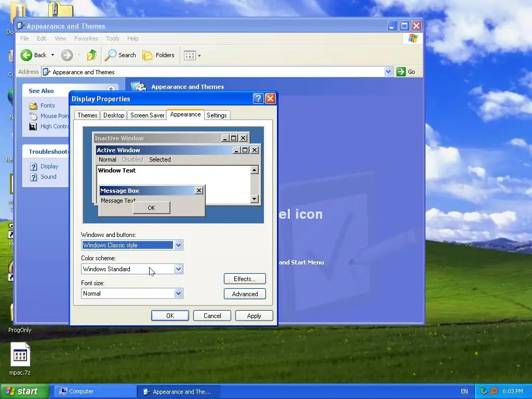The image size is (532, 399).
Task: Click the EN language indicator
Action: coord(464,392)
